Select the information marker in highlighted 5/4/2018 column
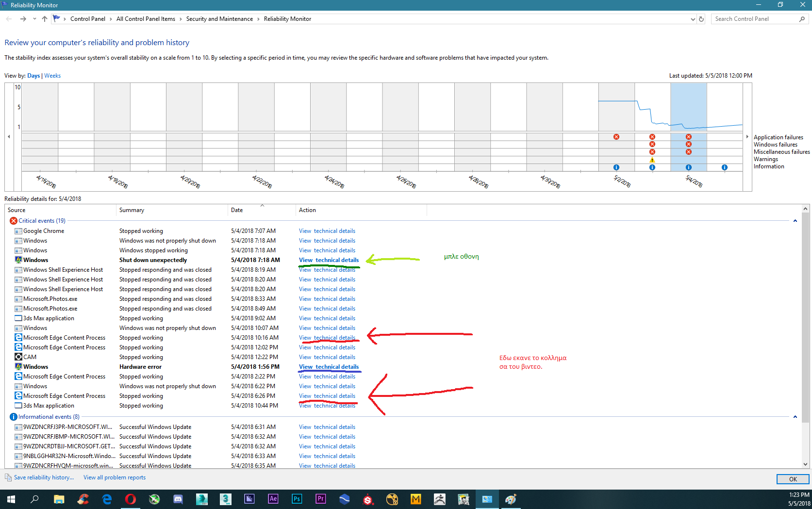Image resolution: width=812 pixels, height=509 pixels. click(689, 167)
